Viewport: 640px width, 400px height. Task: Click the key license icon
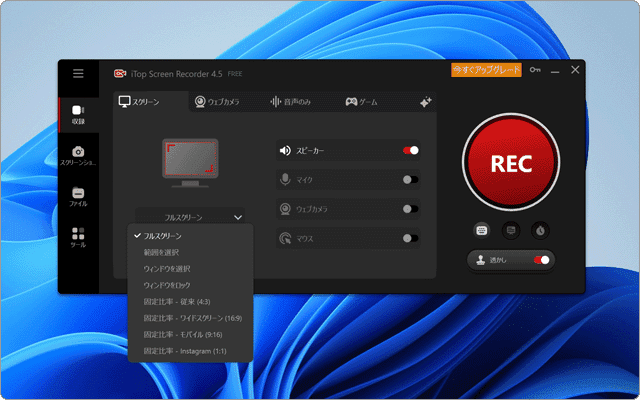[x=535, y=70]
